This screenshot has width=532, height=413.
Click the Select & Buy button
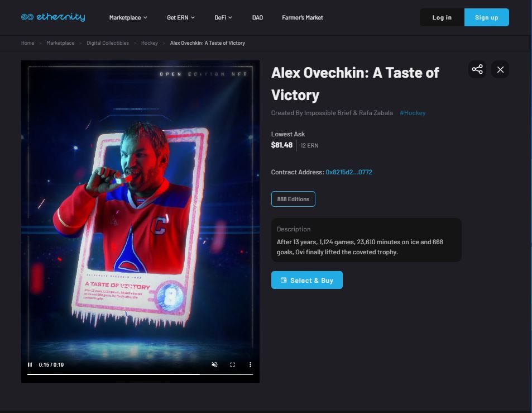coord(306,280)
